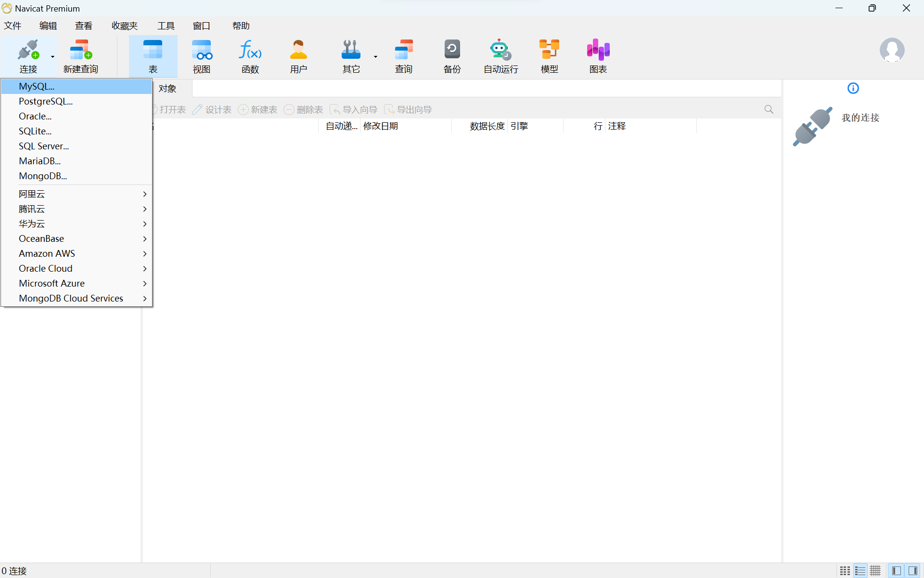Open the Automation (自动运行) robot icon
The width and height of the screenshot is (924, 578).
click(x=500, y=56)
